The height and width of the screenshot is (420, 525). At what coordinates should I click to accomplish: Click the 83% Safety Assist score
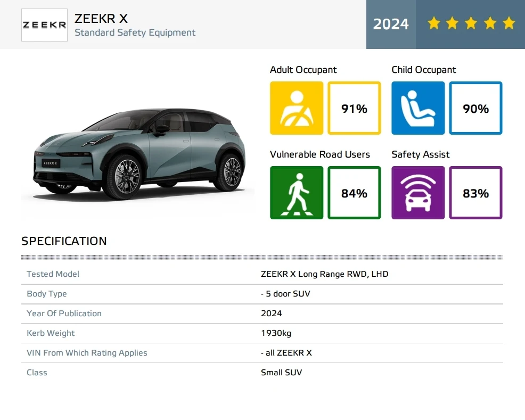475,193
